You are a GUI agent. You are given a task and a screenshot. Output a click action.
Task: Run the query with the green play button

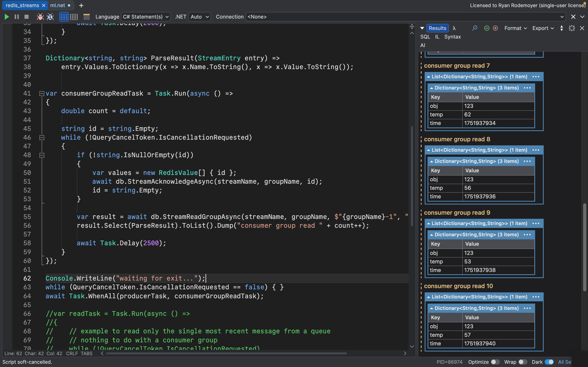pyautogui.click(x=7, y=17)
